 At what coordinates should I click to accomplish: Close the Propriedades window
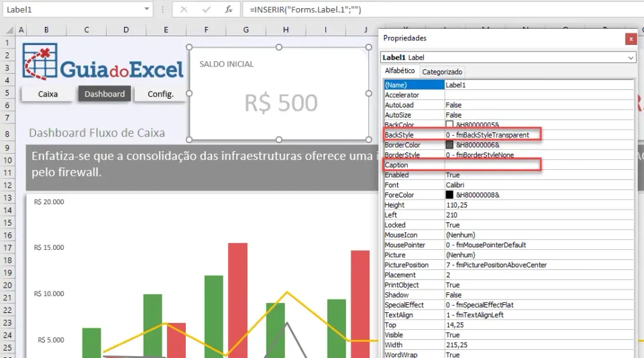tap(631, 39)
